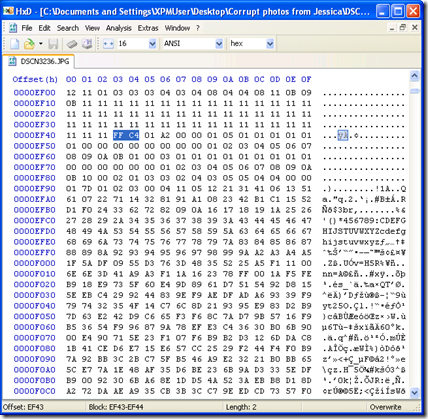The image size is (428, 419).
Task: Select the DSCN3236.JPG tab
Action: [x=39, y=61]
